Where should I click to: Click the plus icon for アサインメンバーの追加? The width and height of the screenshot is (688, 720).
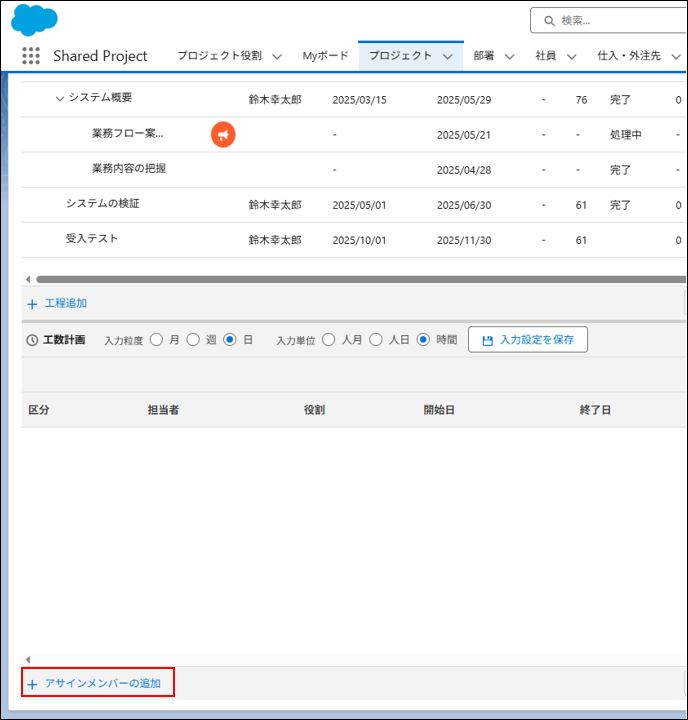pyautogui.click(x=32, y=684)
